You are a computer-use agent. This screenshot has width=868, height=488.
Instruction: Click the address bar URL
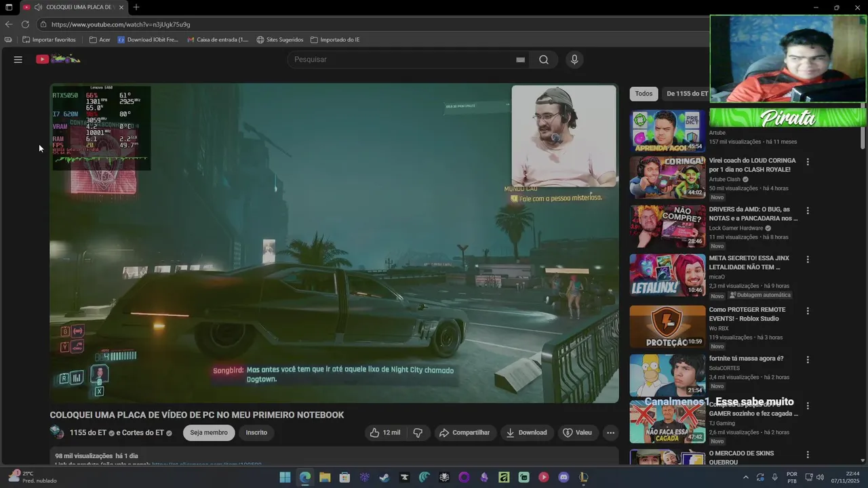click(x=121, y=24)
